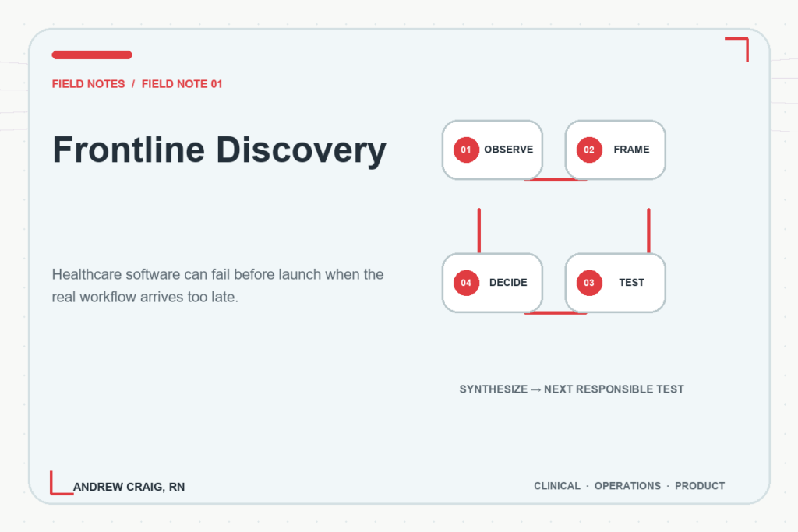Viewport: 798px width, 532px height.
Task: Click the PRODUCT tag in footer
Action: click(700, 486)
